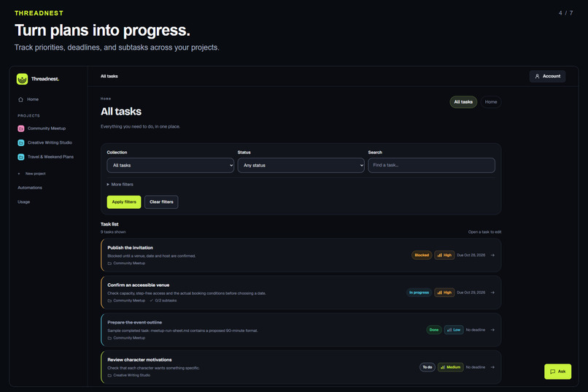The height and width of the screenshot is (392, 588).
Task: Click Clear filters button
Action: [161, 201]
